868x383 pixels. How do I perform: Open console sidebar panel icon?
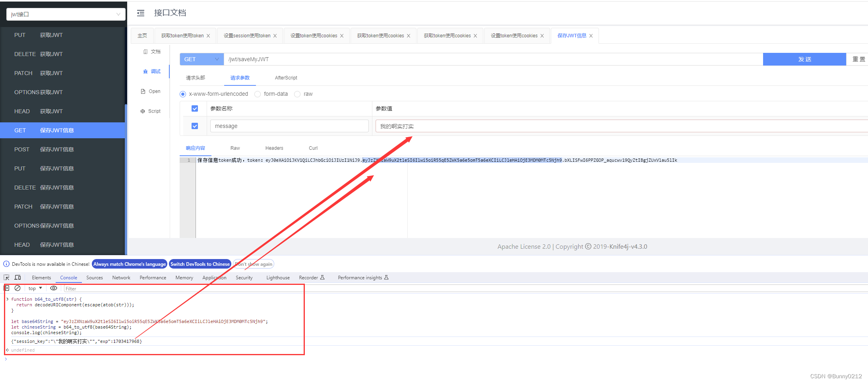7,288
